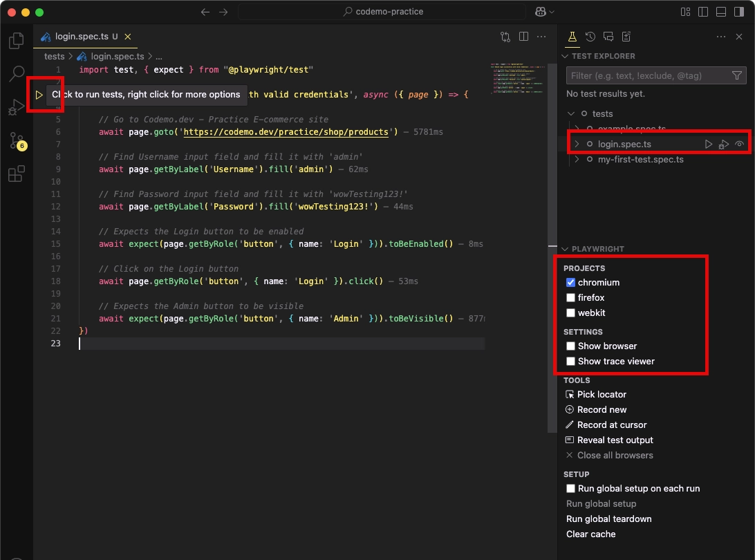Open the Extensions view icon
Screen dimensions: 755x560
click(x=17, y=174)
